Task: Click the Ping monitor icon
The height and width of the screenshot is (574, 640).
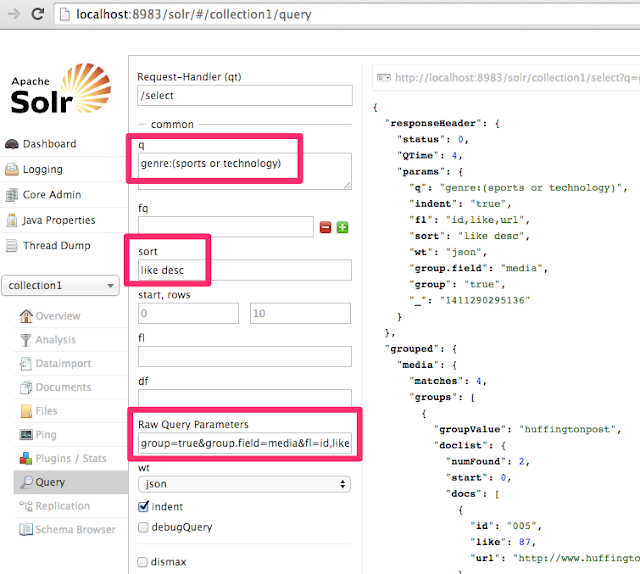Action: pos(26,435)
